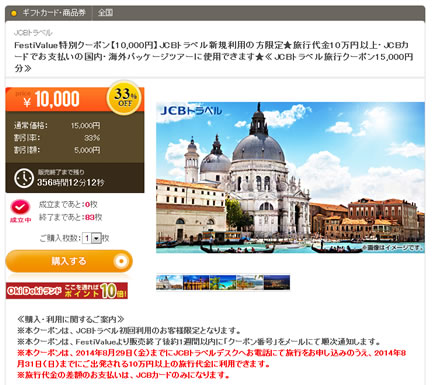Select the first Venice basilica thumbnail
This screenshot has height=385, width=432.
[169, 282]
